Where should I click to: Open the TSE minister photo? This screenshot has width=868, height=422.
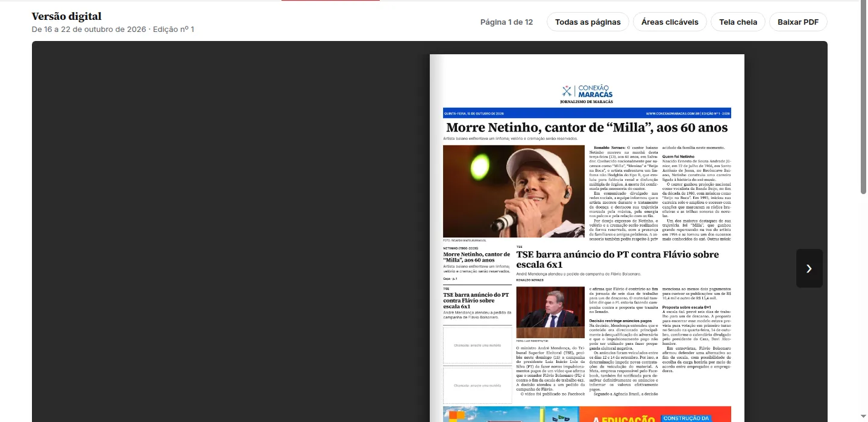[x=550, y=312]
